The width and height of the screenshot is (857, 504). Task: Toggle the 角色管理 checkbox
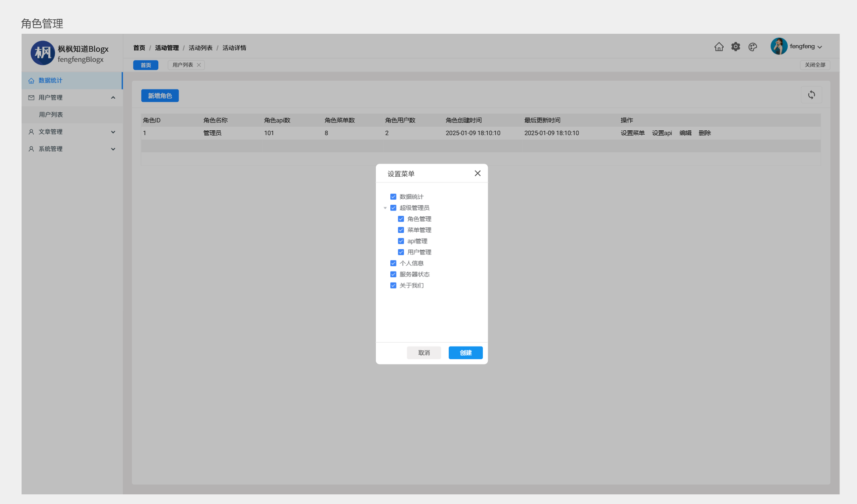(x=400, y=219)
